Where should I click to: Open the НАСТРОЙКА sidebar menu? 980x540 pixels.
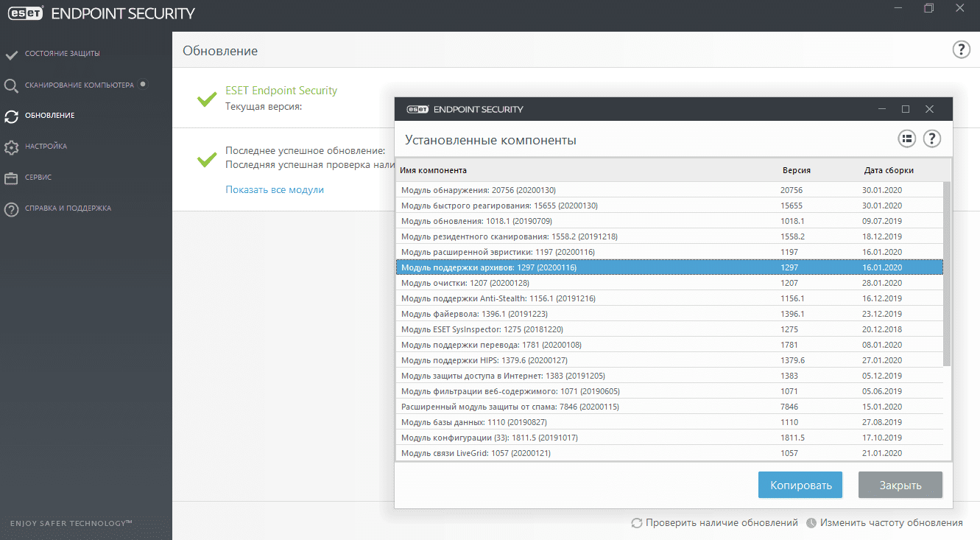click(46, 147)
